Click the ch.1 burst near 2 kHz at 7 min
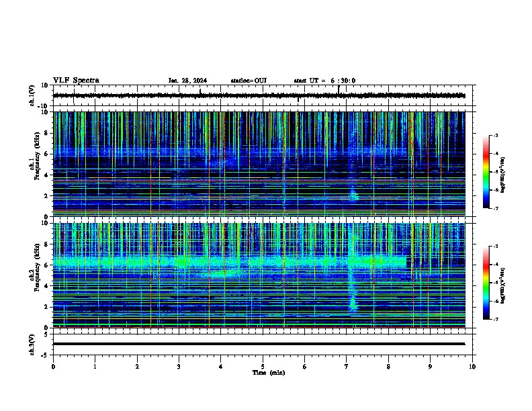This screenshot has height=411, width=532. 353,195
